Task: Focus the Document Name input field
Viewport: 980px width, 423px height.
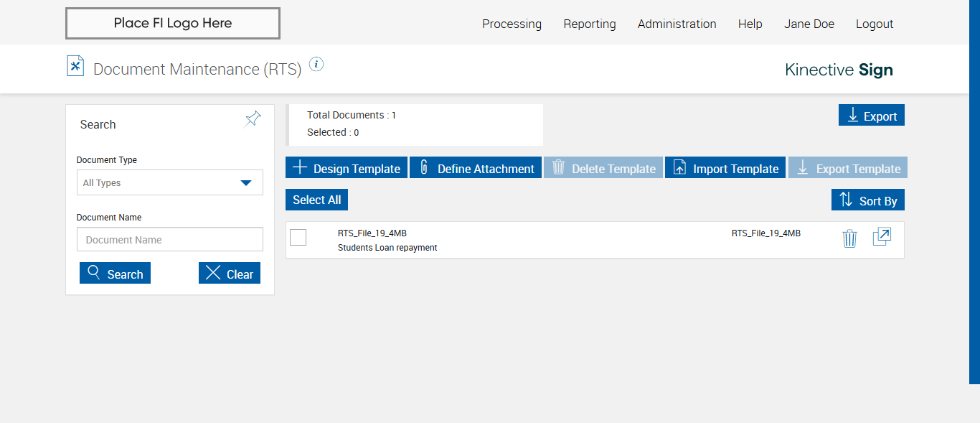Action: [x=170, y=240]
